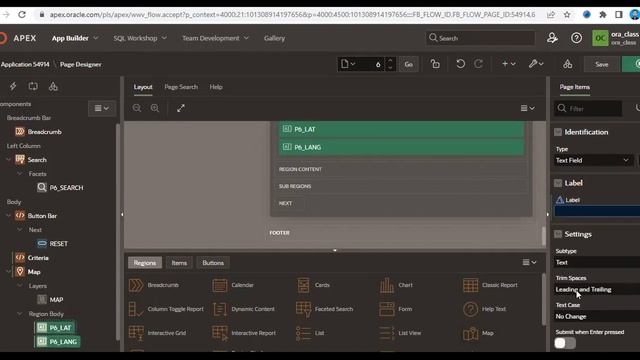
Task: Open the Trim Spaces dropdown
Action: pyautogui.click(x=597, y=289)
